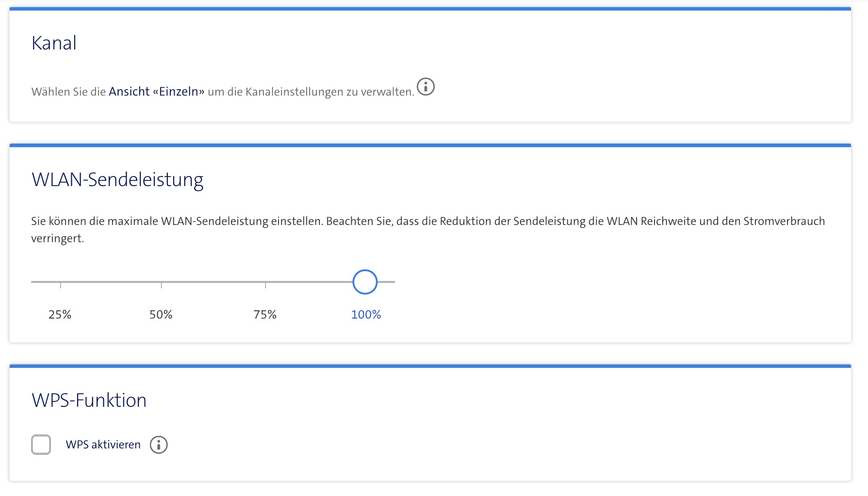Click the blue 100% label

(x=366, y=315)
